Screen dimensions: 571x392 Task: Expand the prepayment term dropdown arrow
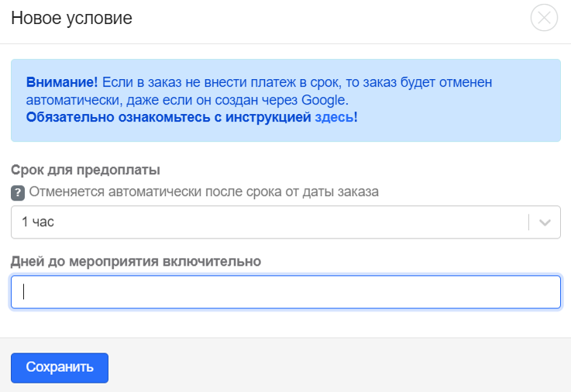[x=545, y=222]
